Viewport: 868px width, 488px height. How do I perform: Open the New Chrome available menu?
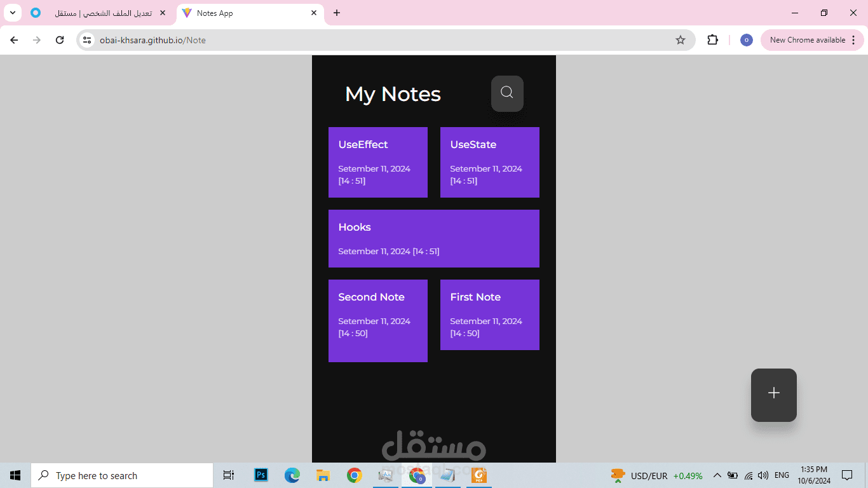pos(811,39)
